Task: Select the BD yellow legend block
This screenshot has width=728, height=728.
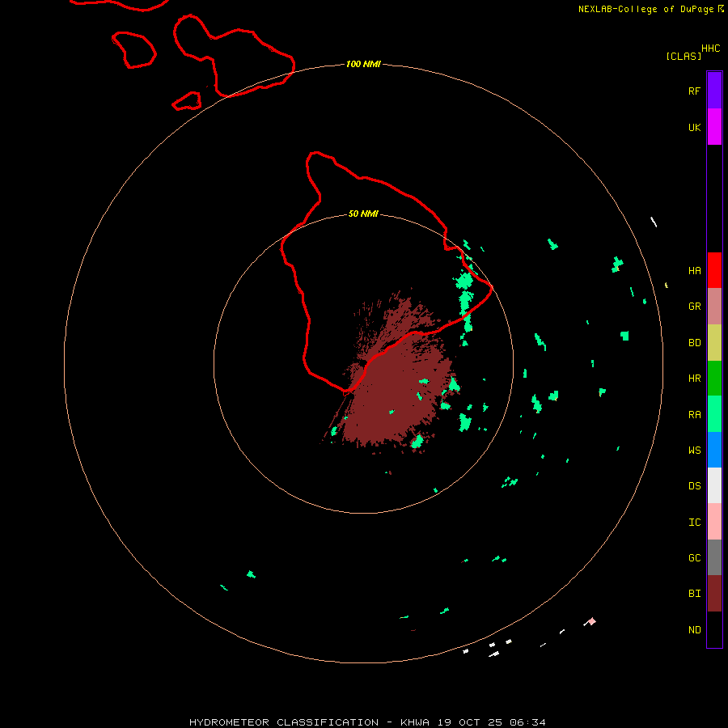Action: pyautogui.click(x=714, y=343)
